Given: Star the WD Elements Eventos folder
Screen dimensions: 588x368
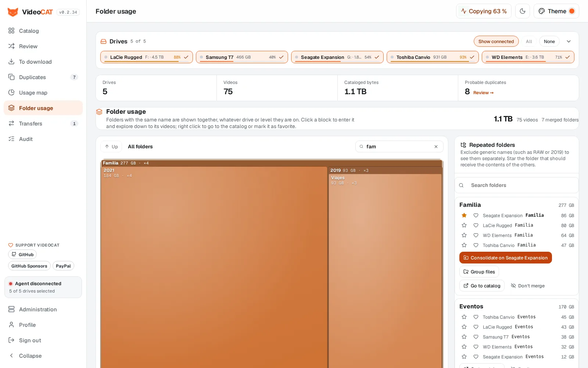Looking at the screenshot, I should (464, 347).
